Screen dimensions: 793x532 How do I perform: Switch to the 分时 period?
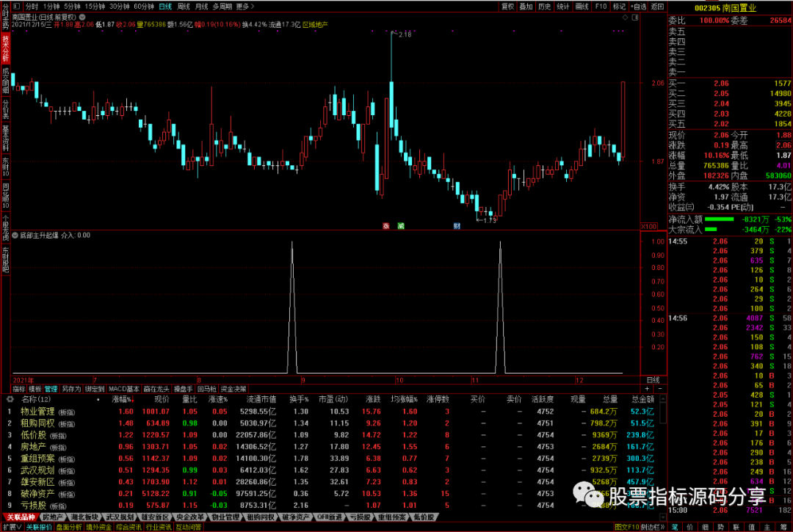point(32,7)
